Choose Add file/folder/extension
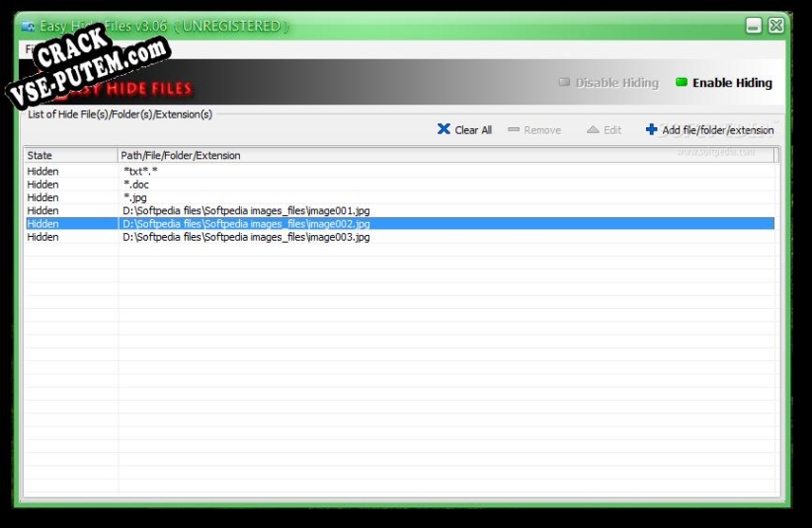The width and height of the screenshot is (812, 528). [718, 130]
